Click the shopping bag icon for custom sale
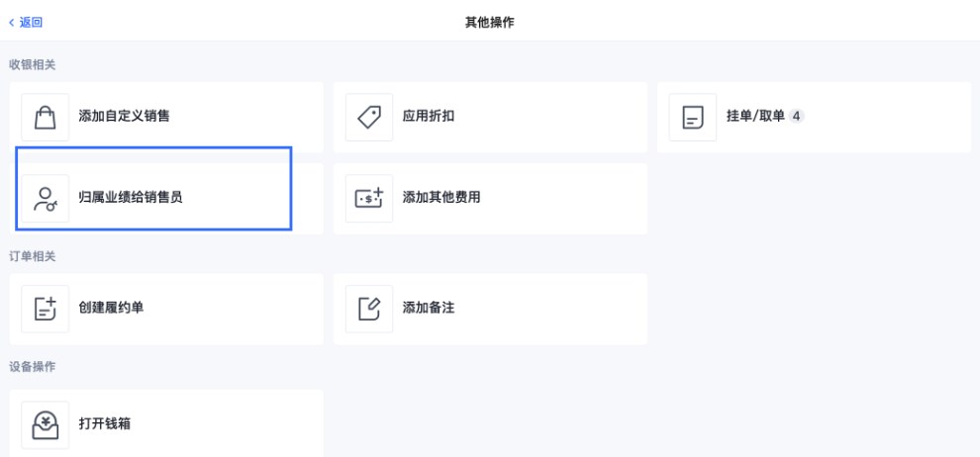 coord(45,117)
